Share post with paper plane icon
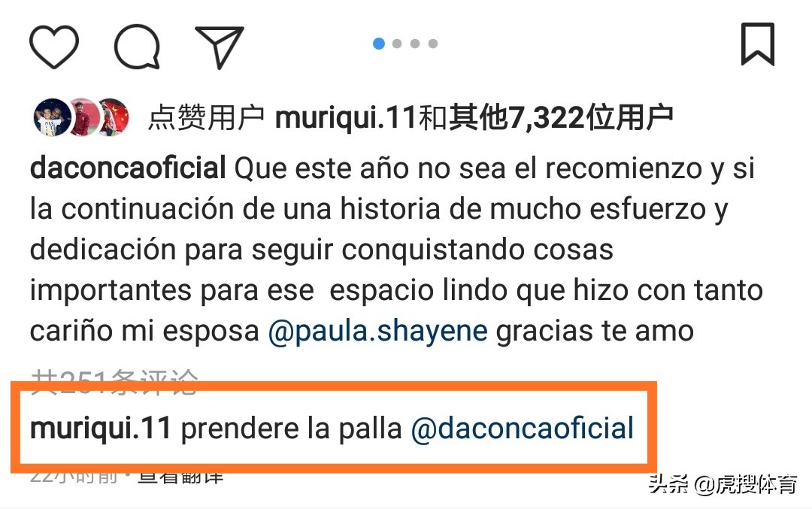 (219, 47)
